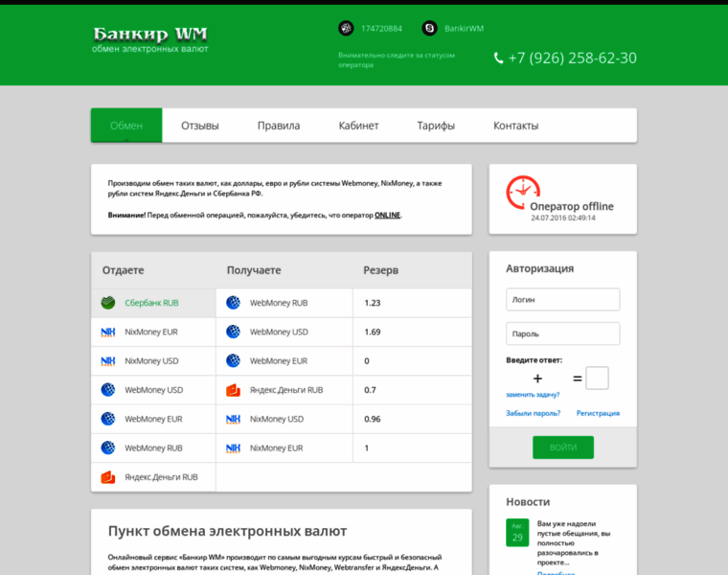The height and width of the screenshot is (575, 728).
Task: Click the captcha answer box
Action: 597,379
